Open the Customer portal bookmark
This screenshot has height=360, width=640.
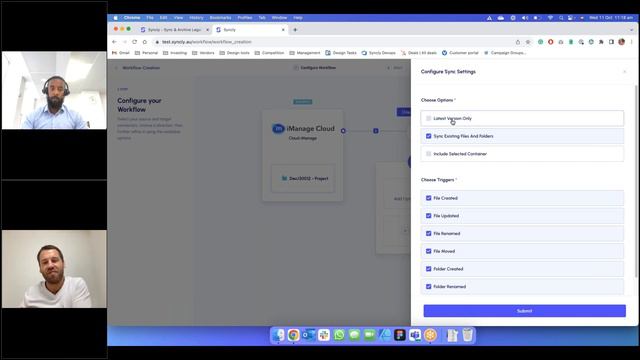pos(460,53)
